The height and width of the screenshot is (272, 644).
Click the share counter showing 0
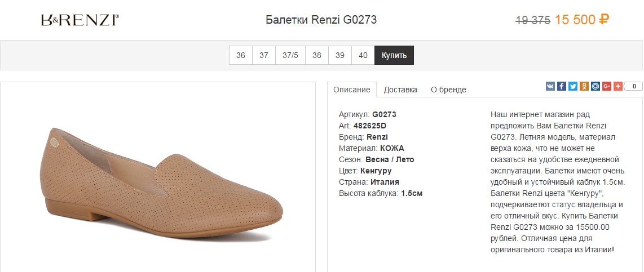(x=633, y=86)
